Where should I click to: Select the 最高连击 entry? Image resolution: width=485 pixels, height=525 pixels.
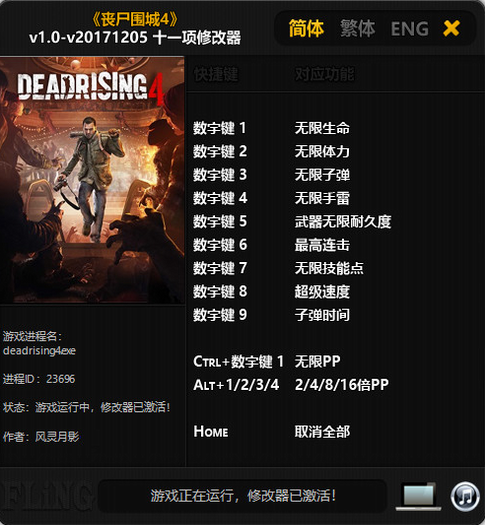[x=322, y=245]
